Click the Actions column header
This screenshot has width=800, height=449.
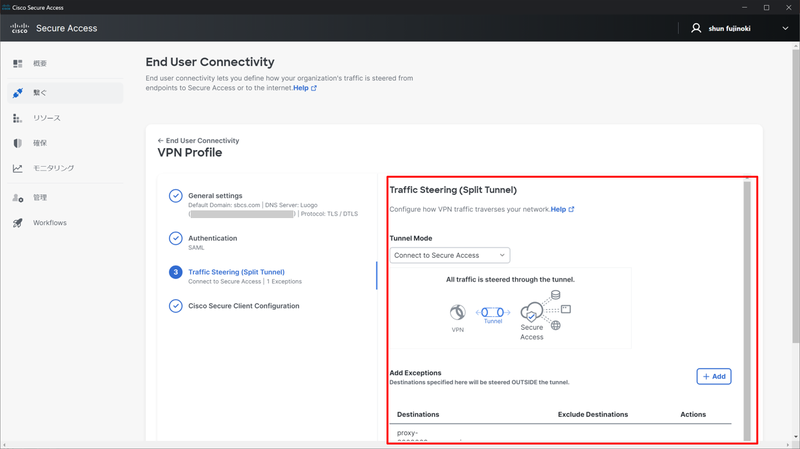click(x=693, y=414)
